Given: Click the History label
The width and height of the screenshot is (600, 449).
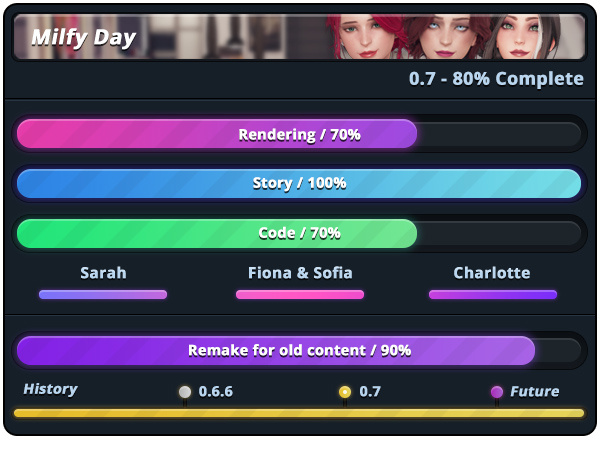Looking at the screenshot, I should click(51, 389).
